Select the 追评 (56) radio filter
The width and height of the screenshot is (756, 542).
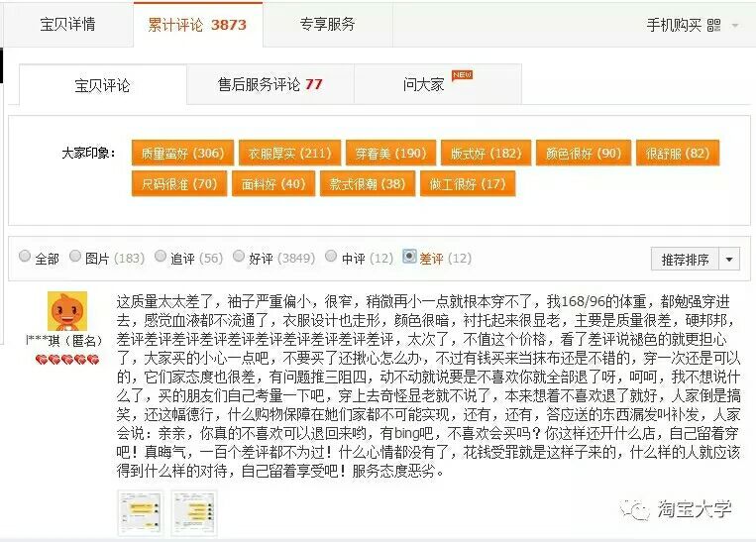[x=161, y=258]
